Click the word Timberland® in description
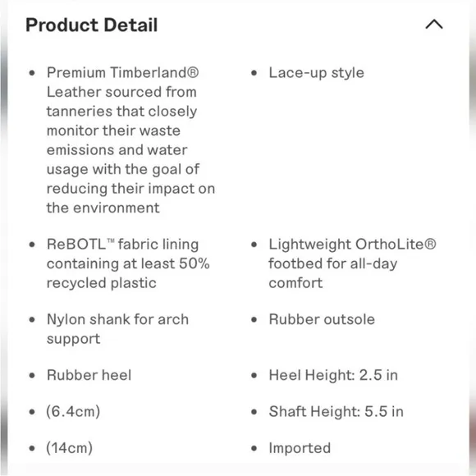This screenshot has height=476, width=476. point(154,72)
